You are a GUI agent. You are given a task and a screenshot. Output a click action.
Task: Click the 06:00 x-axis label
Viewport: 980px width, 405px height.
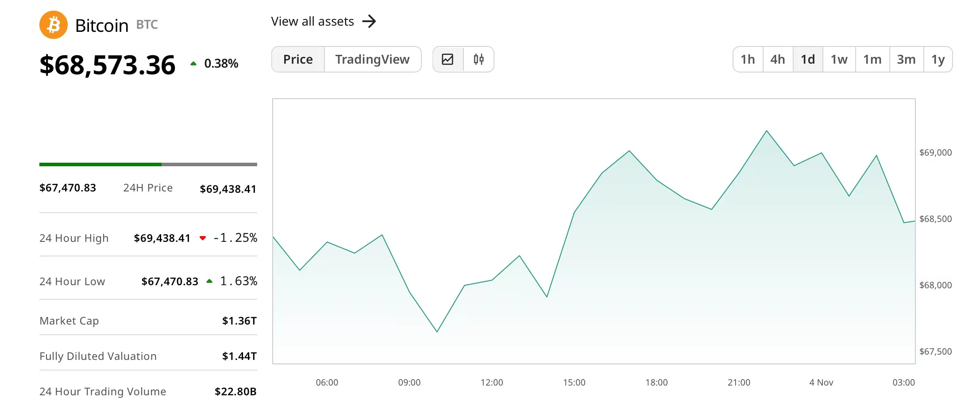327,382
